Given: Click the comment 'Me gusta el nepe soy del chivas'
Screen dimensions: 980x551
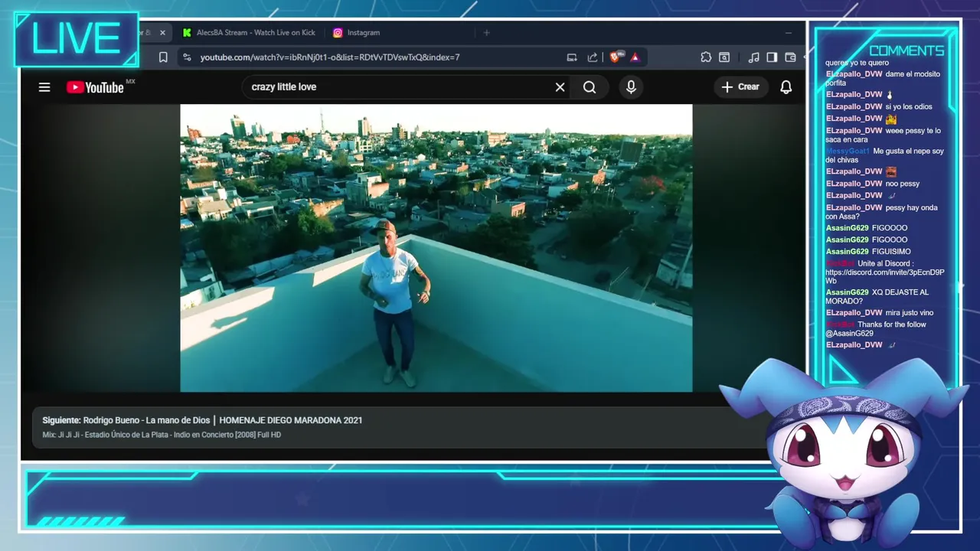Looking at the screenshot, I should pyautogui.click(x=884, y=155).
